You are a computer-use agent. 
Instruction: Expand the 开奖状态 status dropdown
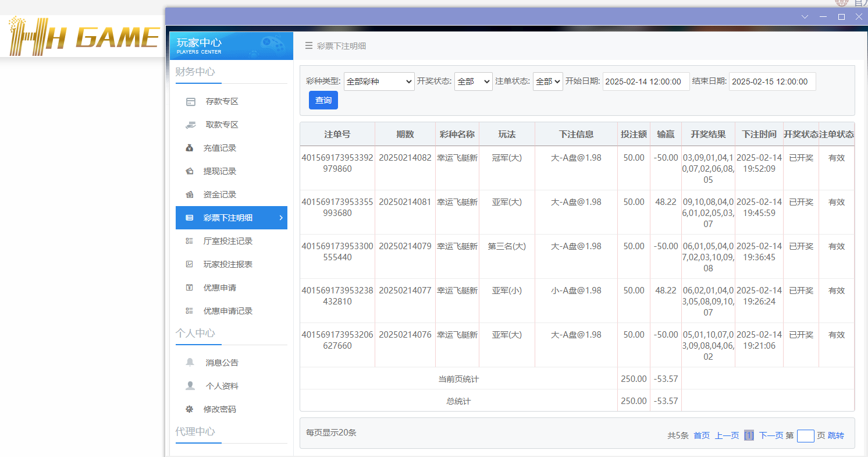pos(473,82)
